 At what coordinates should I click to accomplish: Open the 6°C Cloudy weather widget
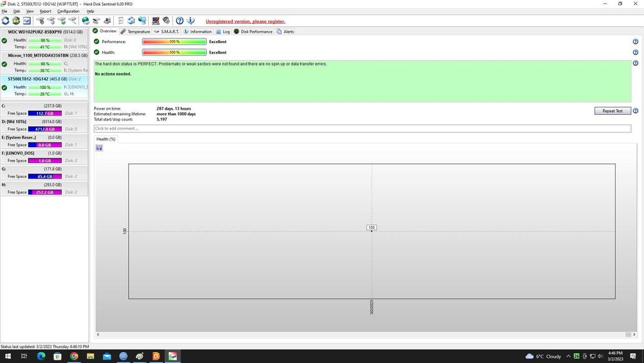coord(543,357)
